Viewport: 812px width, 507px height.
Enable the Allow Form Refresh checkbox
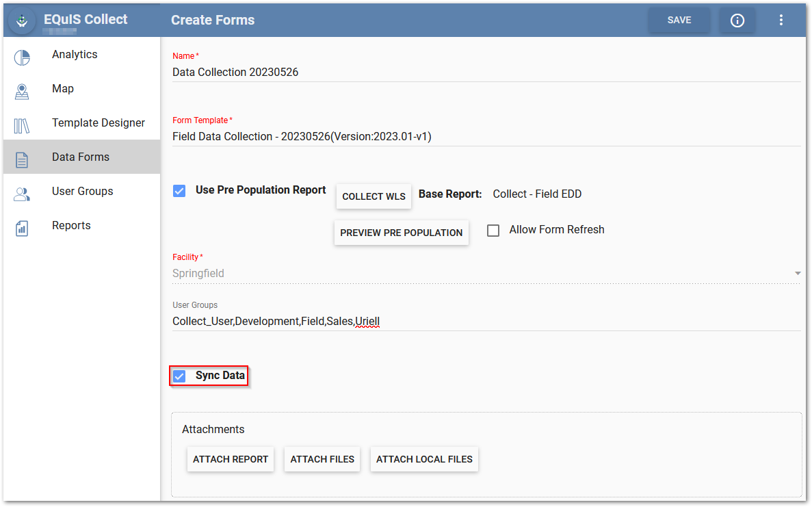(493, 231)
